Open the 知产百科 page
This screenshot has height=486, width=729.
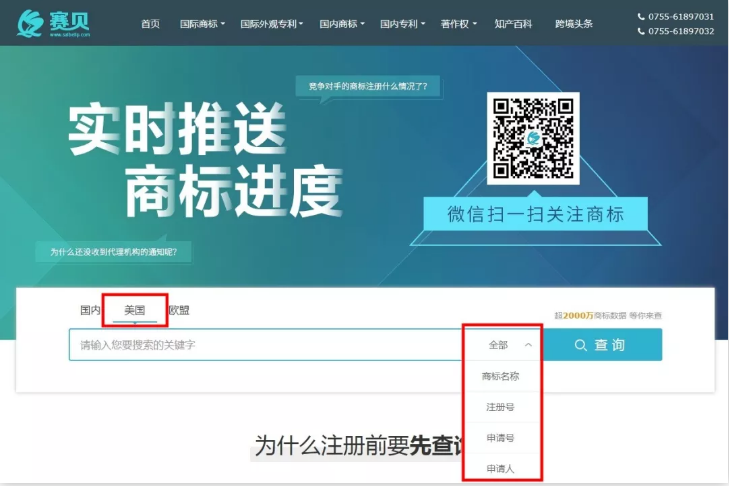pyautogui.click(x=513, y=23)
